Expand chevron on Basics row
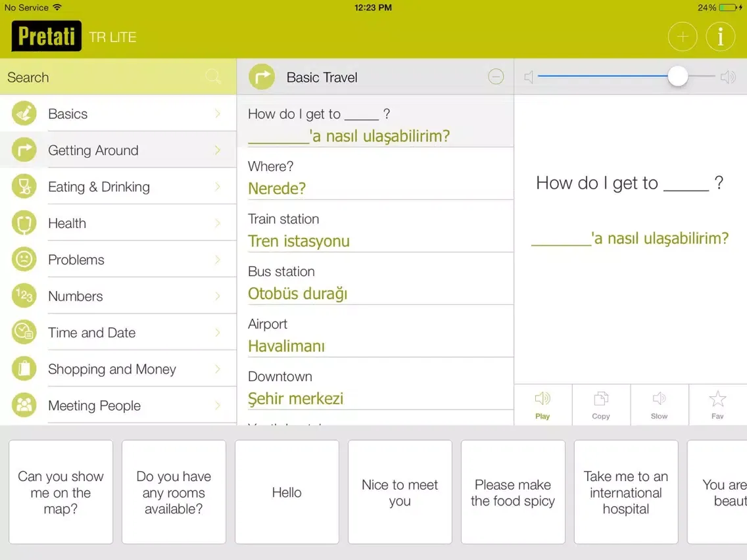This screenshot has height=560, width=747. point(218,113)
